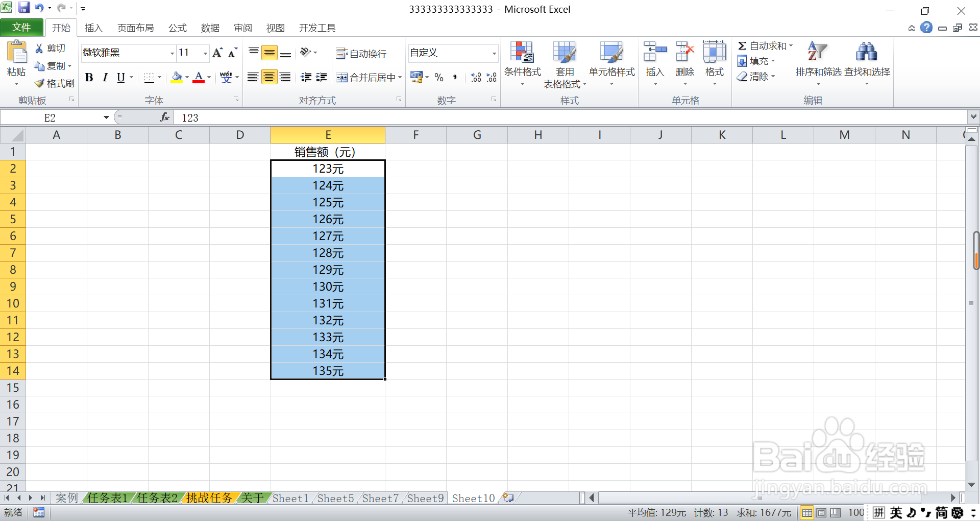This screenshot has width=980, height=521.
Task: Toggle Italic formatting
Action: click(x=105, y=77)
